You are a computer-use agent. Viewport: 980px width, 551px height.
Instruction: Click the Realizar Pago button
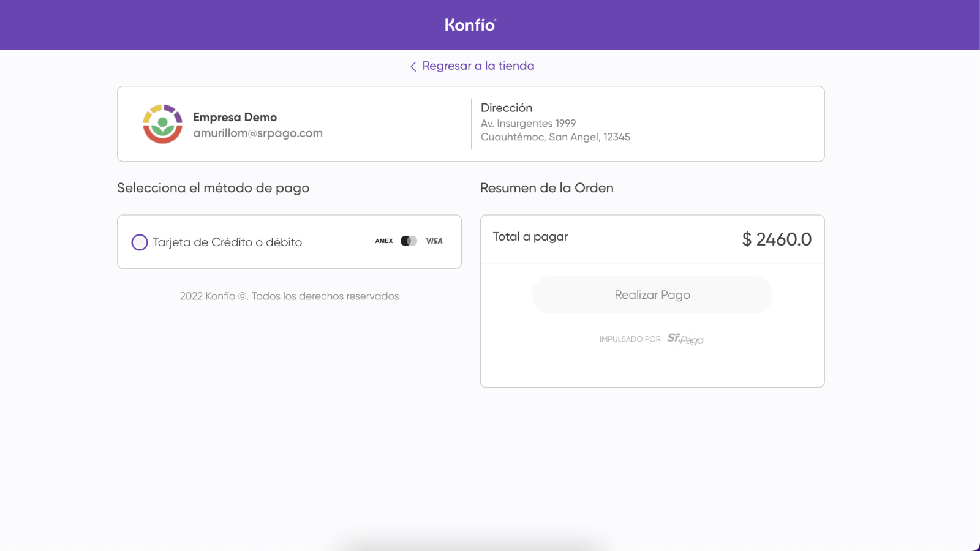coord(652,295)
